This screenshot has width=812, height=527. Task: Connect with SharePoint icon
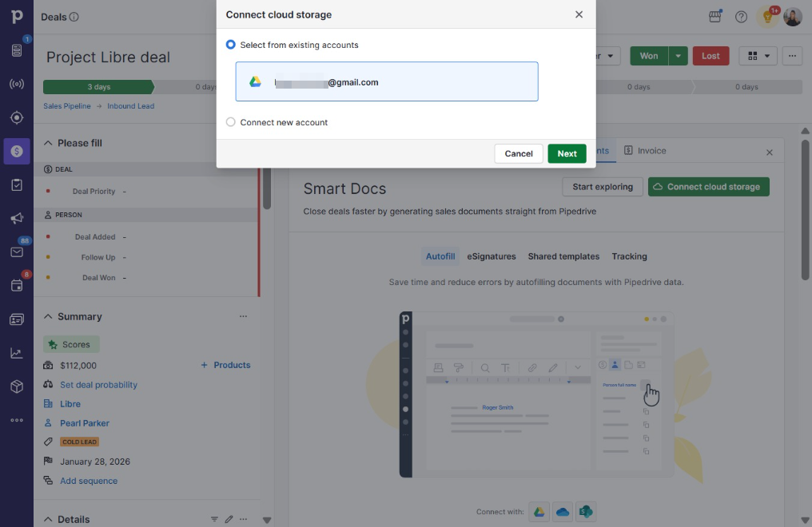tap(586, 512)
